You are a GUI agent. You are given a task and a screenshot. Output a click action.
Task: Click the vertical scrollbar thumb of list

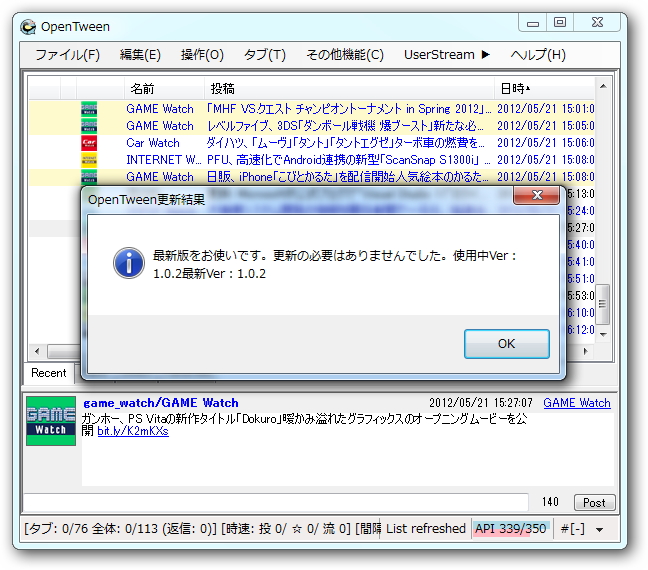coord(603,304)
